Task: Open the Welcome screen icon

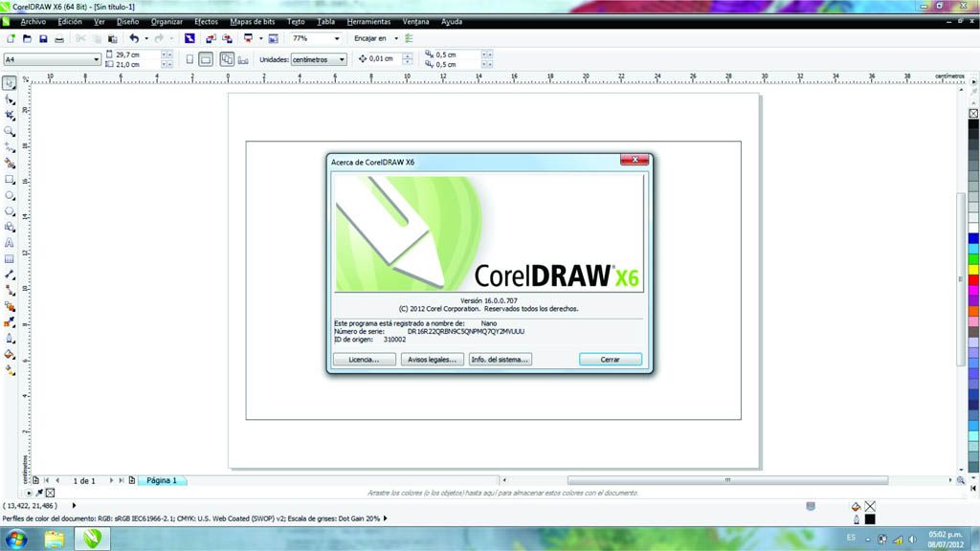Action: click(x=273, y=38)
